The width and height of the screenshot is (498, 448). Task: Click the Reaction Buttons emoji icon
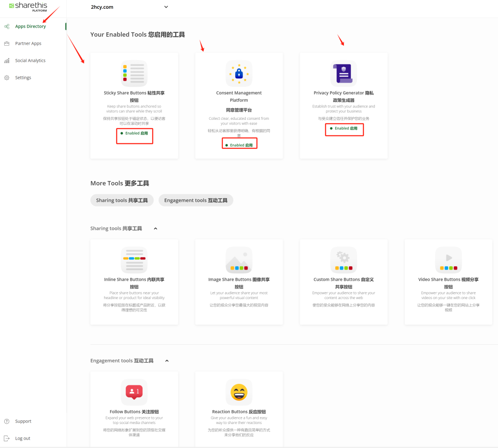[239, 392]
